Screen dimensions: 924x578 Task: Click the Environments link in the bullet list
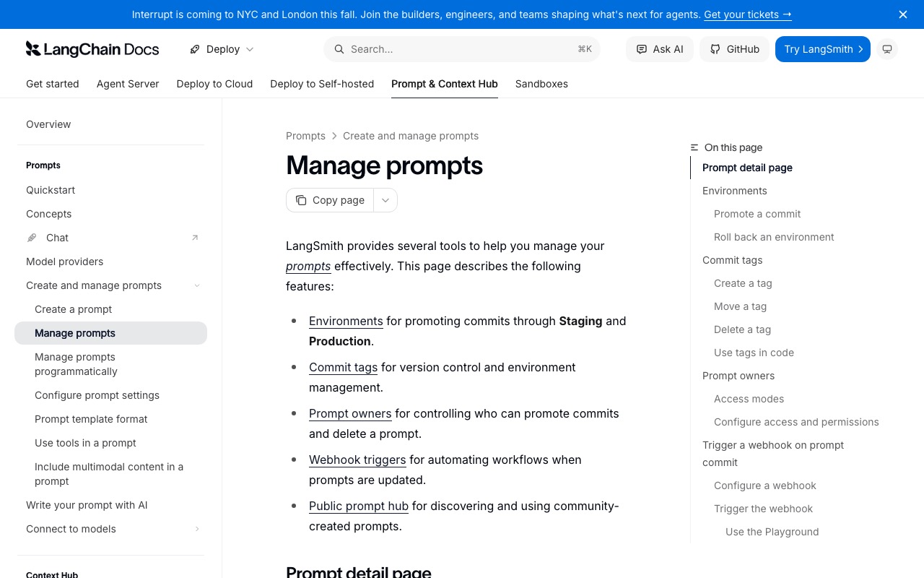[346, 321]
